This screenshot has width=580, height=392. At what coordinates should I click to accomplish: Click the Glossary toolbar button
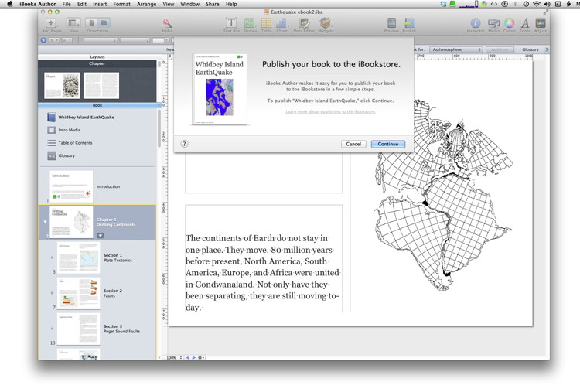tap(531, 49)
